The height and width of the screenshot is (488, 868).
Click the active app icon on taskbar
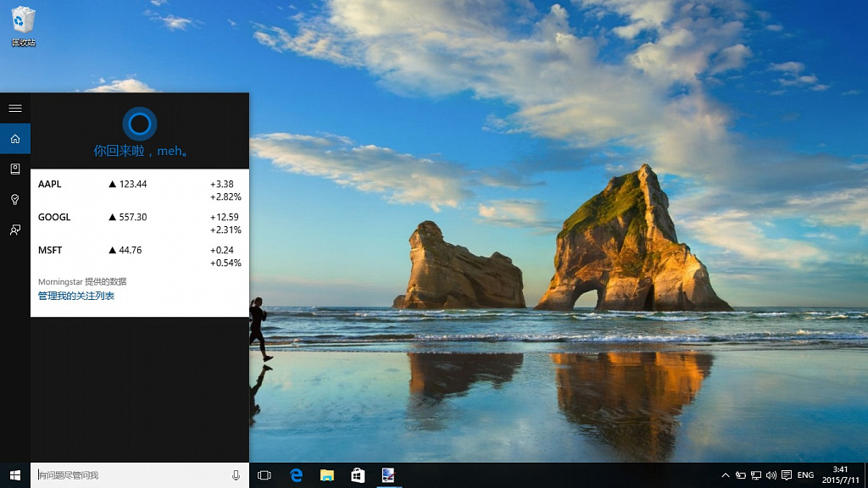[388, 475]
